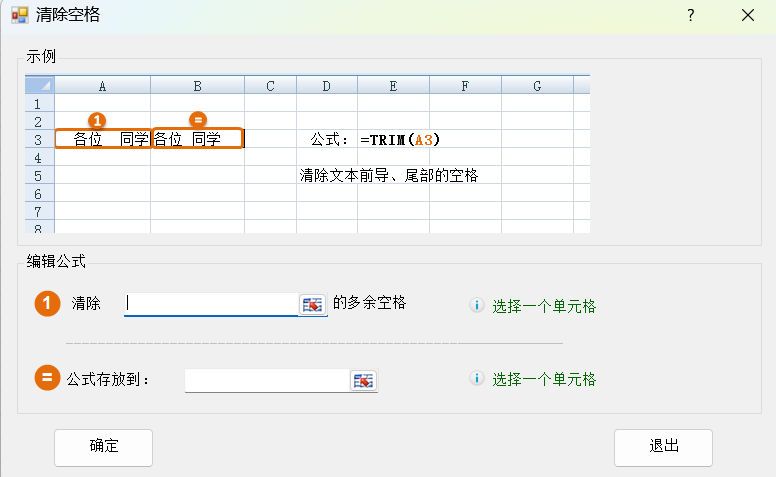Click 选择一个单元格 hint in the 公式存放到 row
The image size is (776, 477).
tap(544, 379)
